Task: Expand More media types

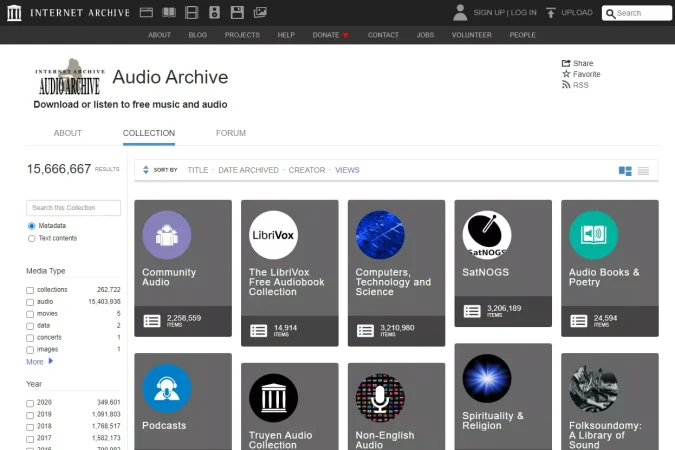Action: pos(40,362)
